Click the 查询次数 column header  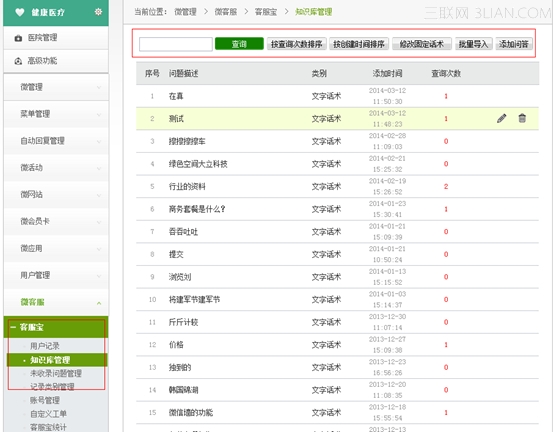pyautogui.click(x=446, y=73)
